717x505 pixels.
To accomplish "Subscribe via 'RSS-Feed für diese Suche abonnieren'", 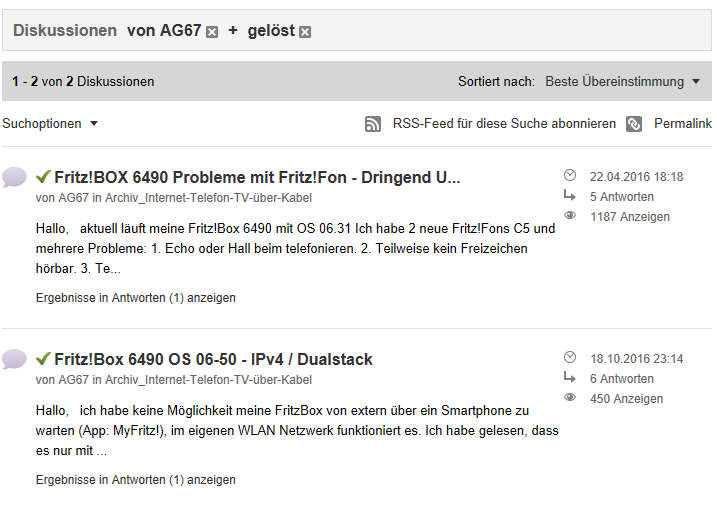I will coord(504,124).
